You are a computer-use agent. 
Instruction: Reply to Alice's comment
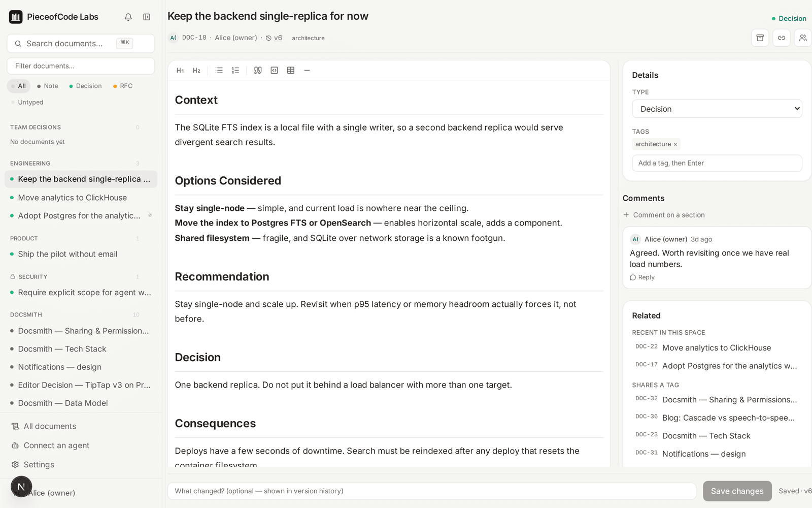pyautogui.click(x=642, y=277)
